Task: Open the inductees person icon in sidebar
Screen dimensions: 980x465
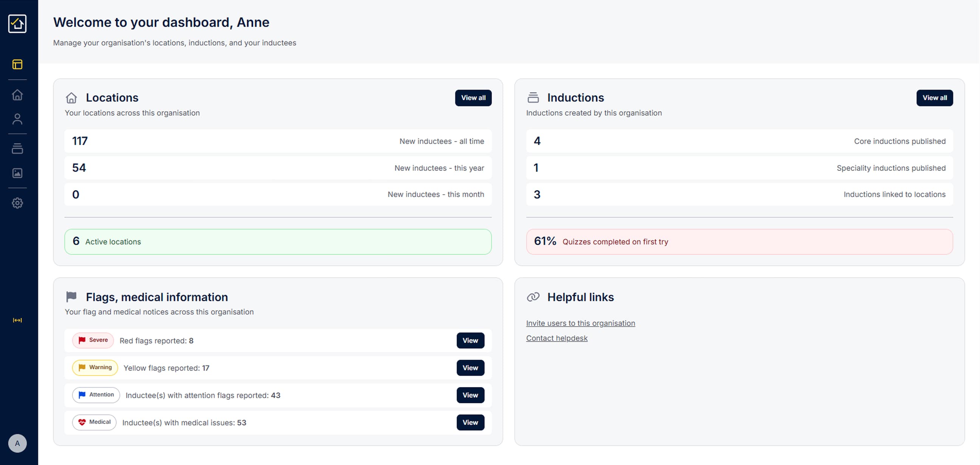Action: click(17, 119)
